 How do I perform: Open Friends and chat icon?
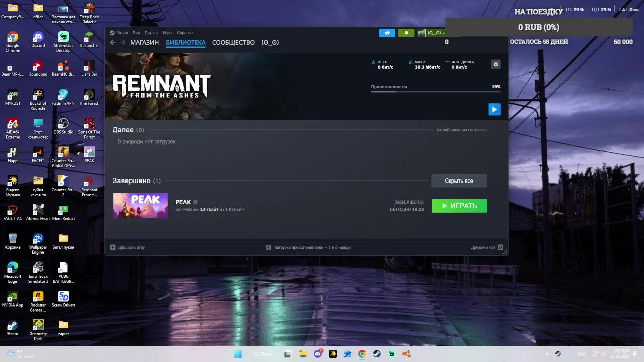[x=500, y=247]
